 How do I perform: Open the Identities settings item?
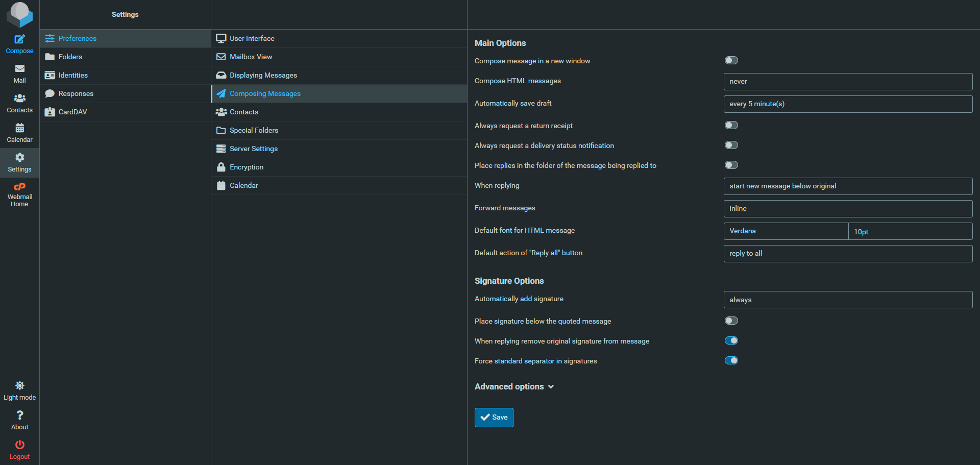pos(73,76)
